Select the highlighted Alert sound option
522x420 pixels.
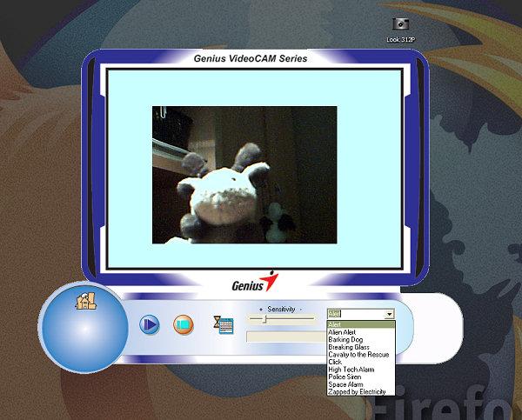(x=361, y=324)
